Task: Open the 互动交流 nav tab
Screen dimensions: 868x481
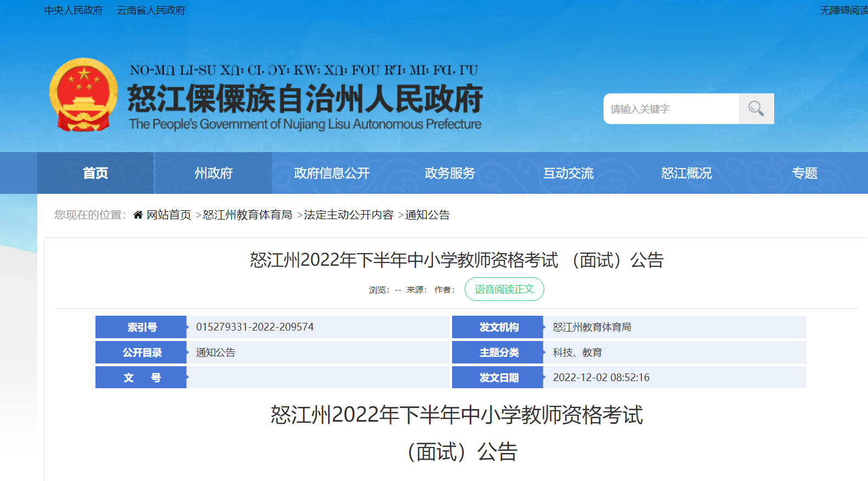Action: pyautogui.click(x=568, y=173)
